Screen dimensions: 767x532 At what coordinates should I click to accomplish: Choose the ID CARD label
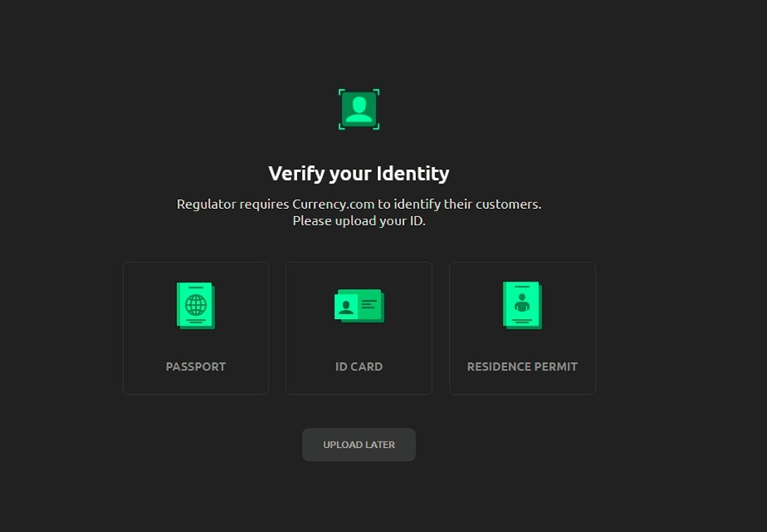[x=359, y=366]
